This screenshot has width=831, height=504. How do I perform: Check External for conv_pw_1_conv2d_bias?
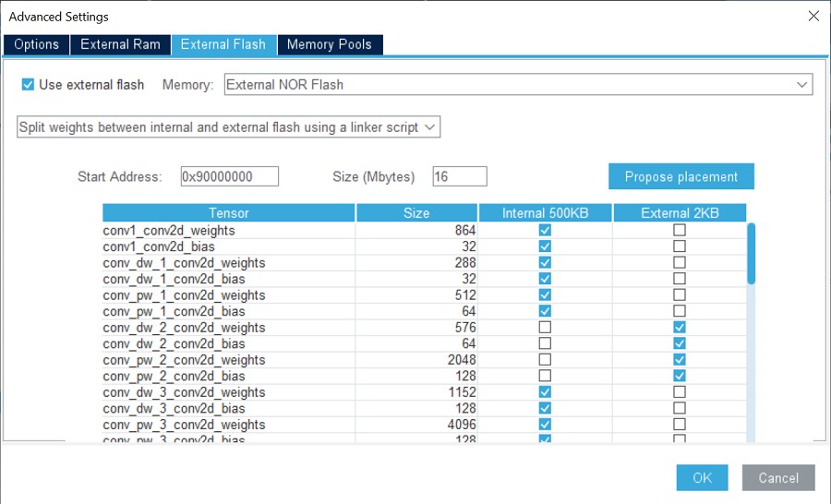680,311
